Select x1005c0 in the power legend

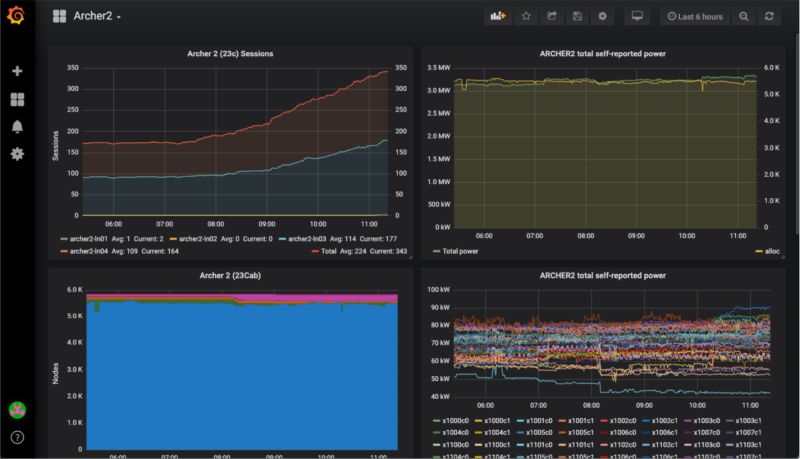coord(539,432)
